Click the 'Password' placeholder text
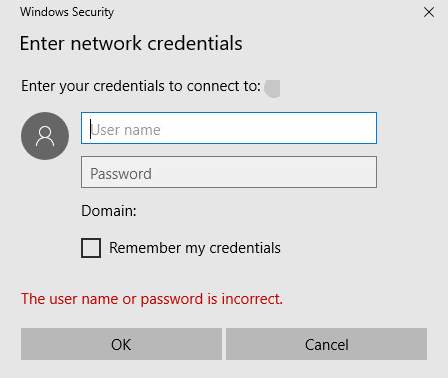The width and height of the screenshot is (448, 378). tap(121, 174)
